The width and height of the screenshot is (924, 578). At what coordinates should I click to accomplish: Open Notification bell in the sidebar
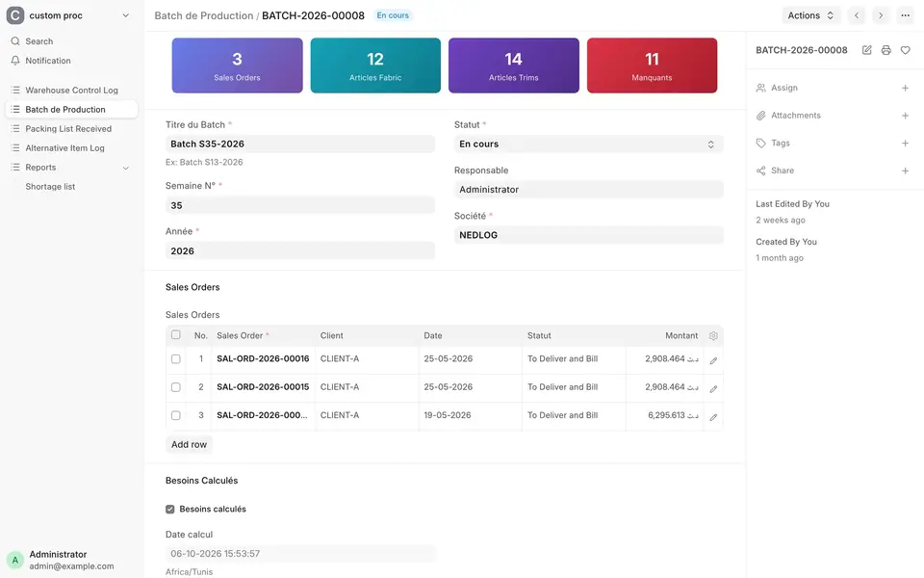click(x=15, y=61)
